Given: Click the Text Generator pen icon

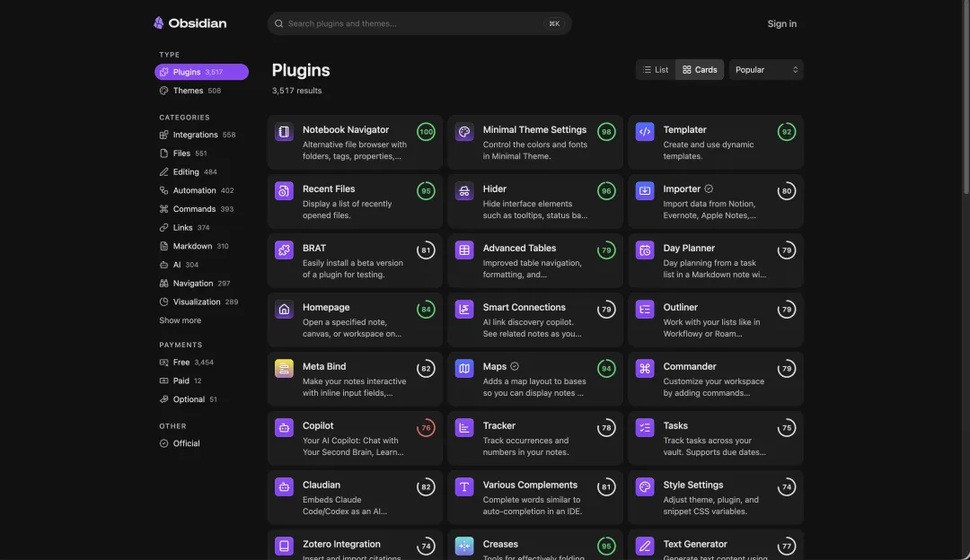Looking at the screenshot, I should (645, 547).
